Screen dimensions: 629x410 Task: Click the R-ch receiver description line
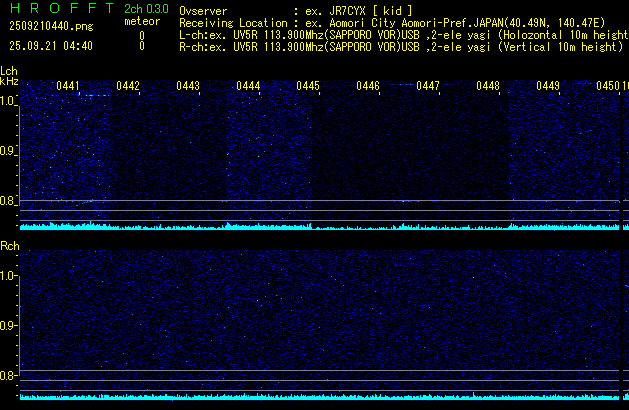tap(400, 46)
